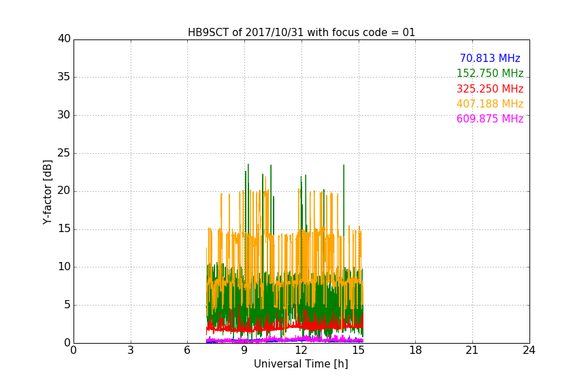The image size is (588, 392).
Task: Click the x-axis tick value 21
Action: tap(472, 350)
